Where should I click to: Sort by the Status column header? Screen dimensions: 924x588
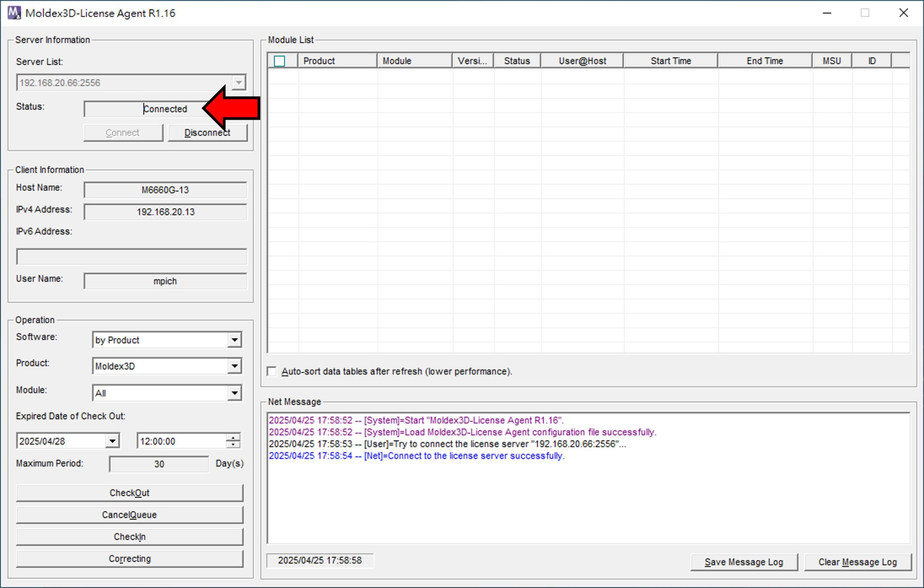click(517, 61)
